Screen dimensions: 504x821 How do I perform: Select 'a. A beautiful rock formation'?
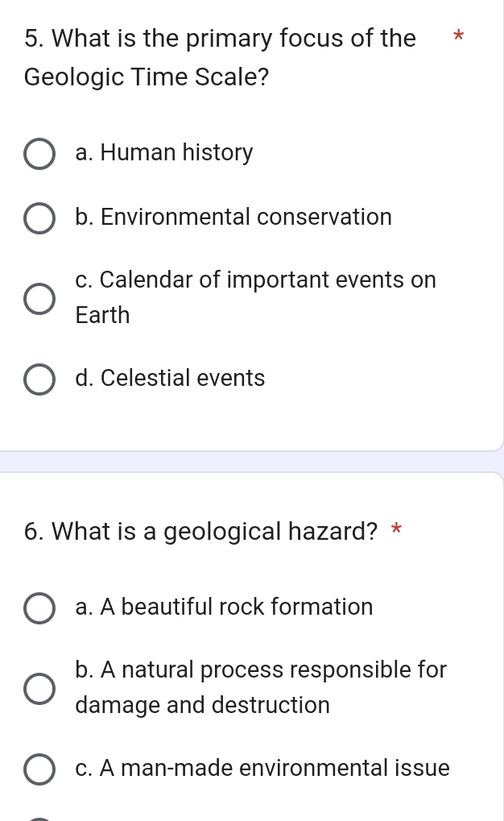click(x=39, y=608)
